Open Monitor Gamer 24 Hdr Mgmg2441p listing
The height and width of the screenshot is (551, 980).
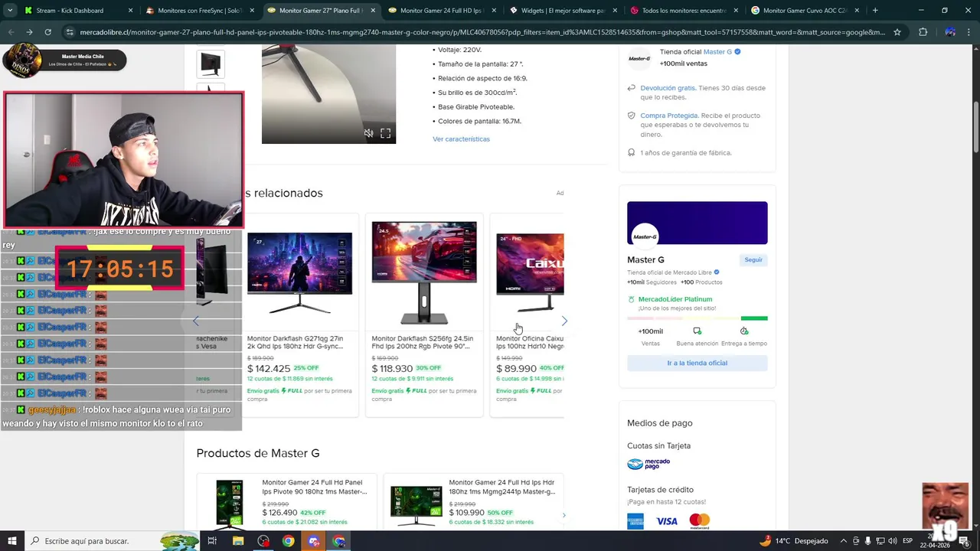[502, 487]
